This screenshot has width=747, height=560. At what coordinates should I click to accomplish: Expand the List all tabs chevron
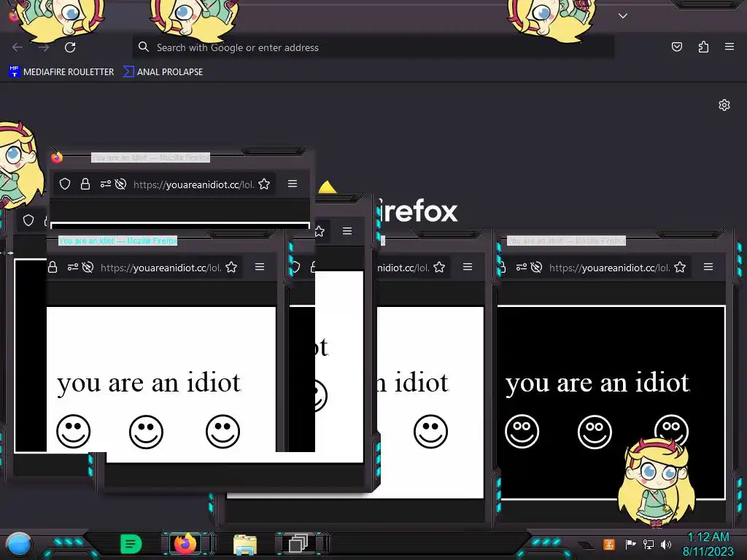623,16
